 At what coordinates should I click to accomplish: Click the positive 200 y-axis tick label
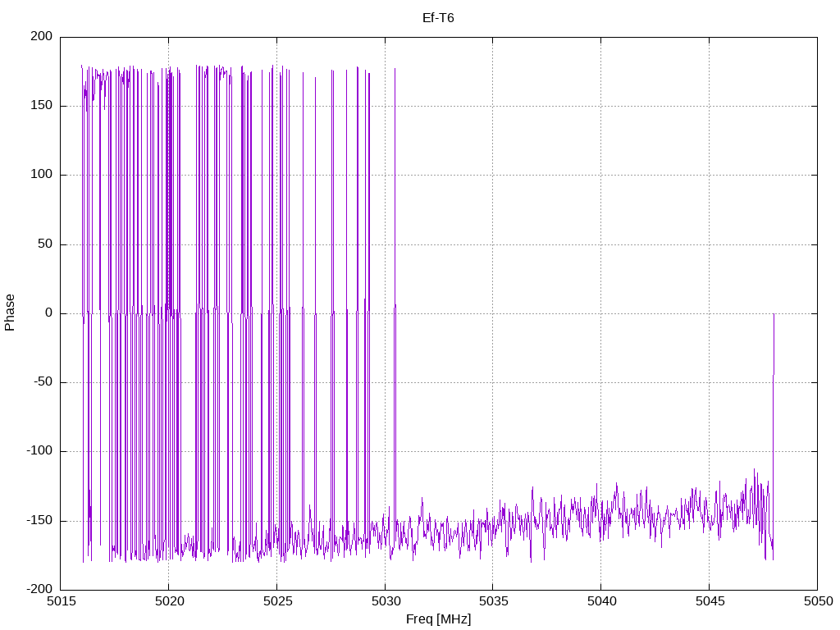(43, 37)
